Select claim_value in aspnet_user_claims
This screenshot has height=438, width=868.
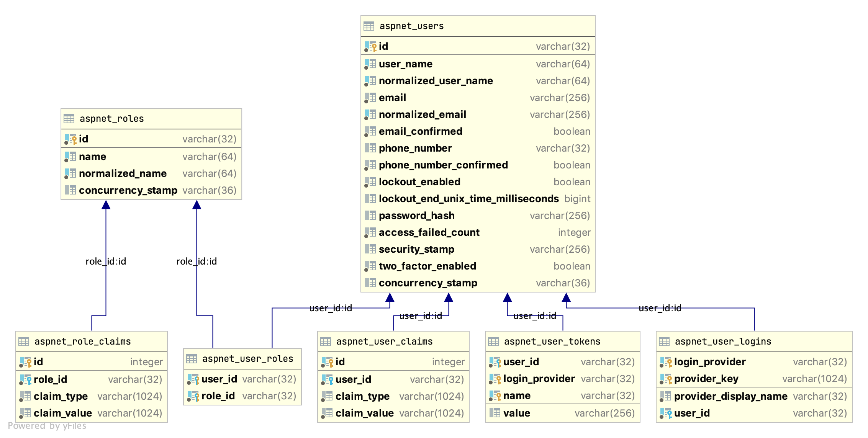[364, 413]
